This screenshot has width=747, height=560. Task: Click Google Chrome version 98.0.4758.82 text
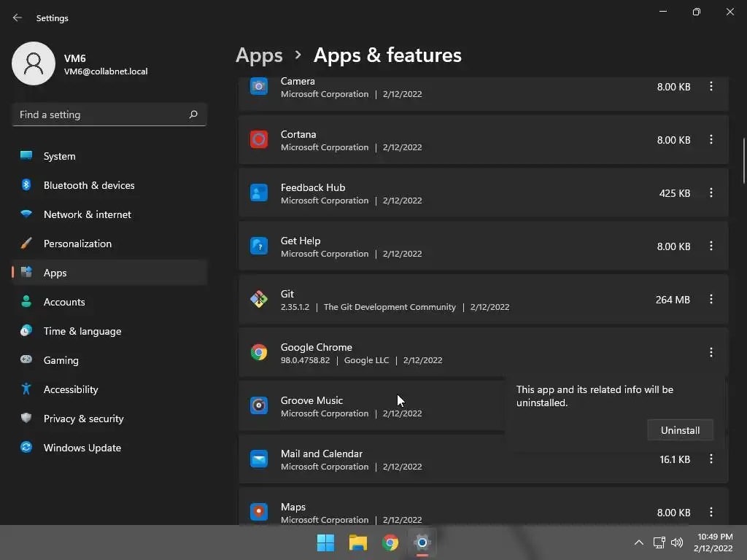click(x=305, y=360)
